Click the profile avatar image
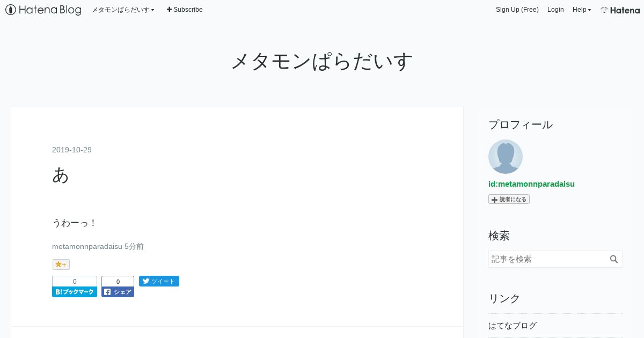The image size is (644, 338). click(506, 157)
